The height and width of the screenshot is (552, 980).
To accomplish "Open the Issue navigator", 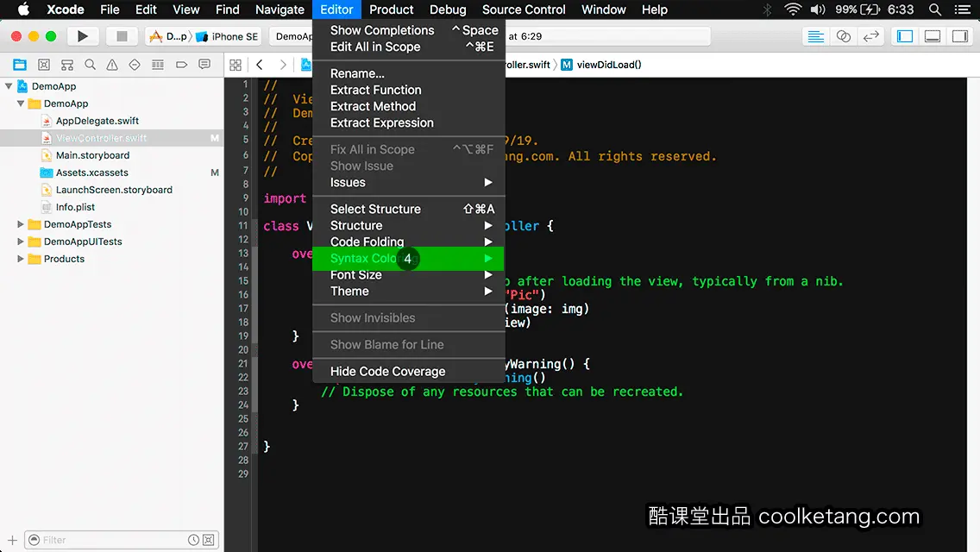I will [112, 65].
